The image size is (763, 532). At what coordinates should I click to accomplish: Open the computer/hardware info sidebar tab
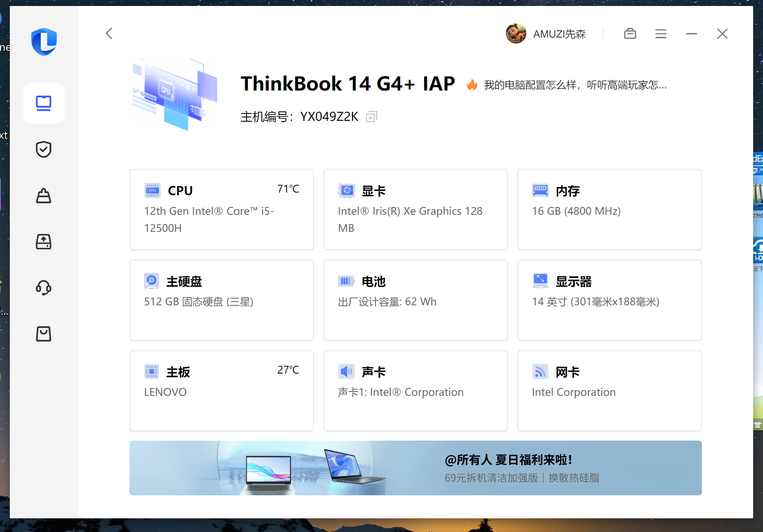pyautogui.click(x=44, y=103)
